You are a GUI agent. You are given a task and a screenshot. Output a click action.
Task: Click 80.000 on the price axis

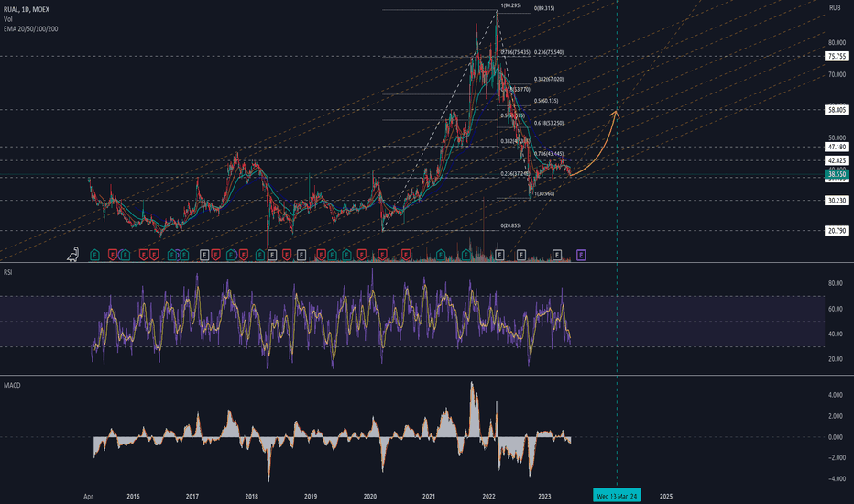tap(837, 42)
